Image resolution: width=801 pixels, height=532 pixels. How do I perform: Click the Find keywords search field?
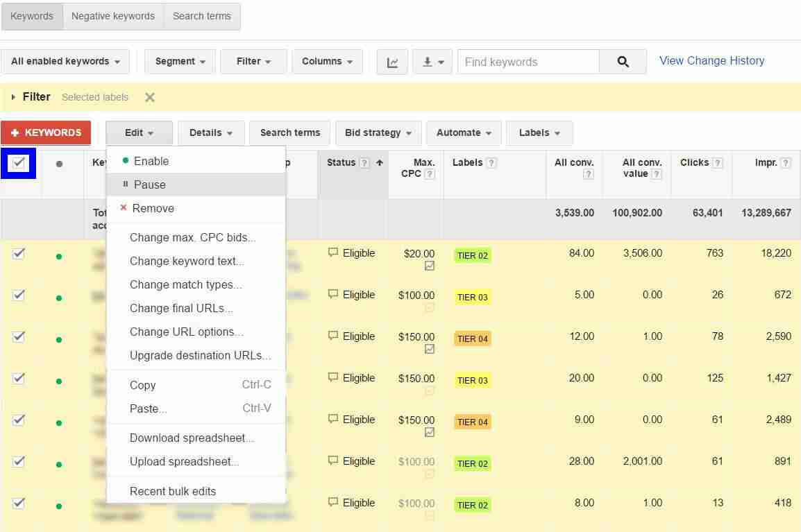coord(528,62)
